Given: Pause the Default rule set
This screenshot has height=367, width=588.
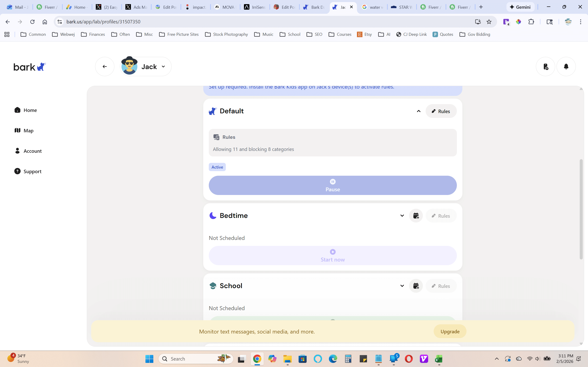Looking at the screenshot, I should point(332,185).
